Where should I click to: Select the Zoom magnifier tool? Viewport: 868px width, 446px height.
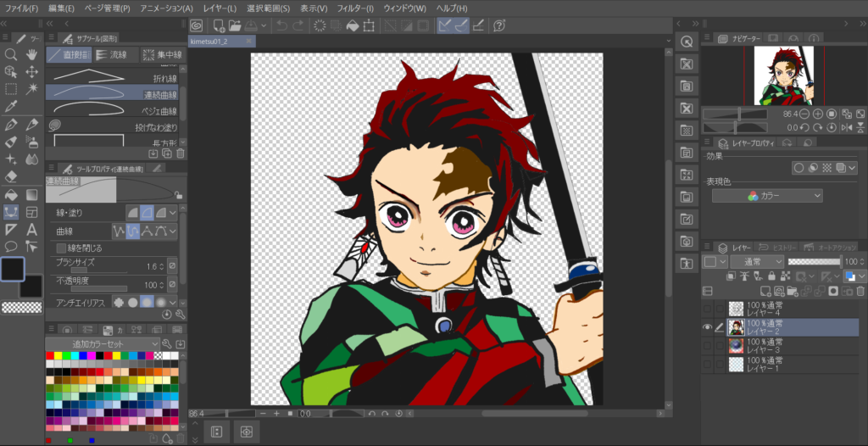(x=10, y=54)
